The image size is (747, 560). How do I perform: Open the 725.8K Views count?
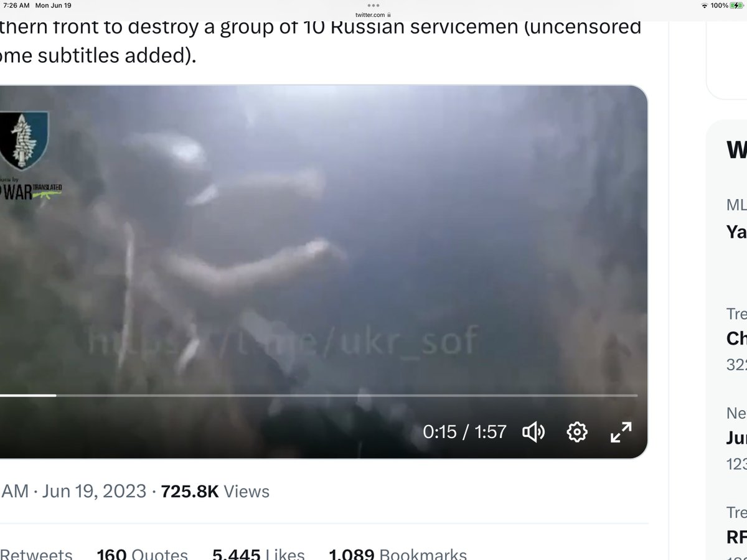tap(215, 492)
